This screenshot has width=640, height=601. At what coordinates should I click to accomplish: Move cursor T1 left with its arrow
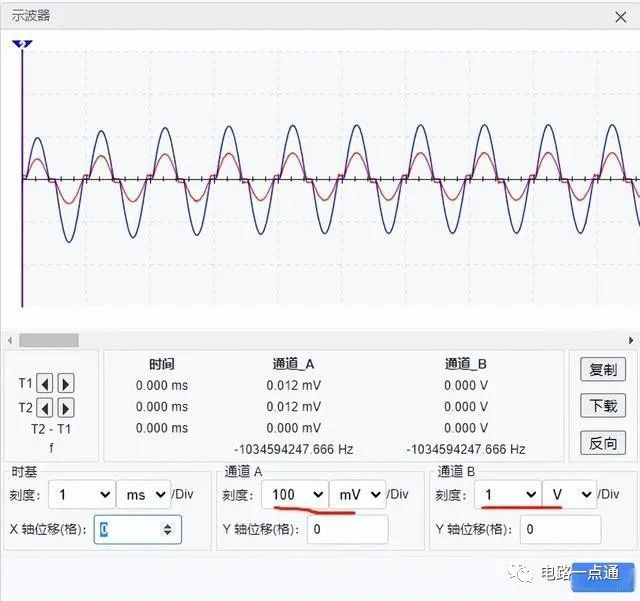tap(45, 384)
